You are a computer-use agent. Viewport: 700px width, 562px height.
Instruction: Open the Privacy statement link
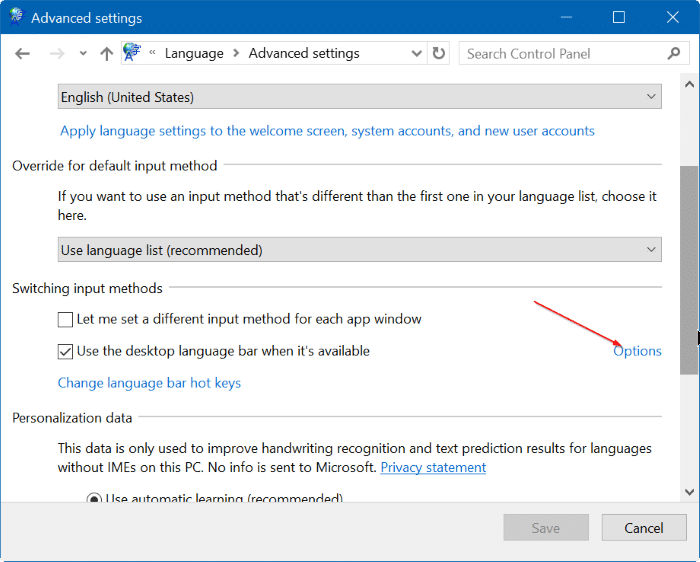433,467
